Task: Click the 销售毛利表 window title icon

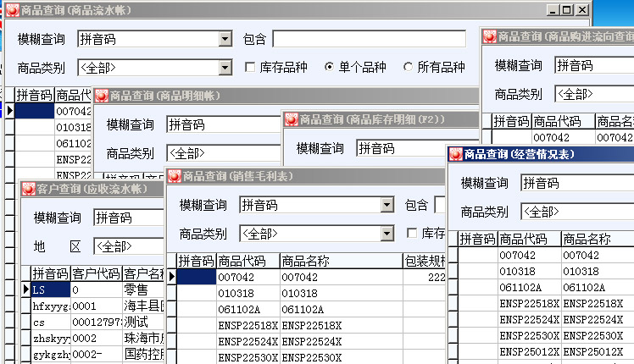Action: (174, 176)
